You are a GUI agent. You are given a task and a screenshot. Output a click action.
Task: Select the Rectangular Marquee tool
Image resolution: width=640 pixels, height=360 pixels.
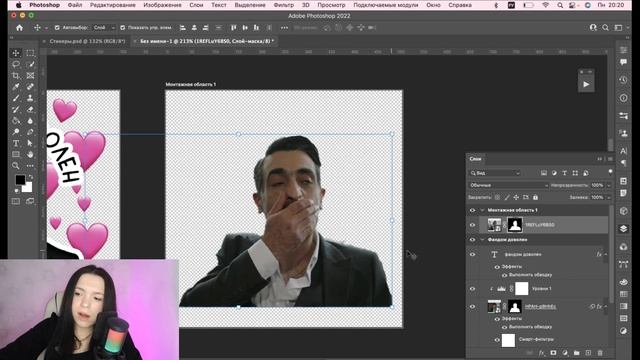(30, 53)
